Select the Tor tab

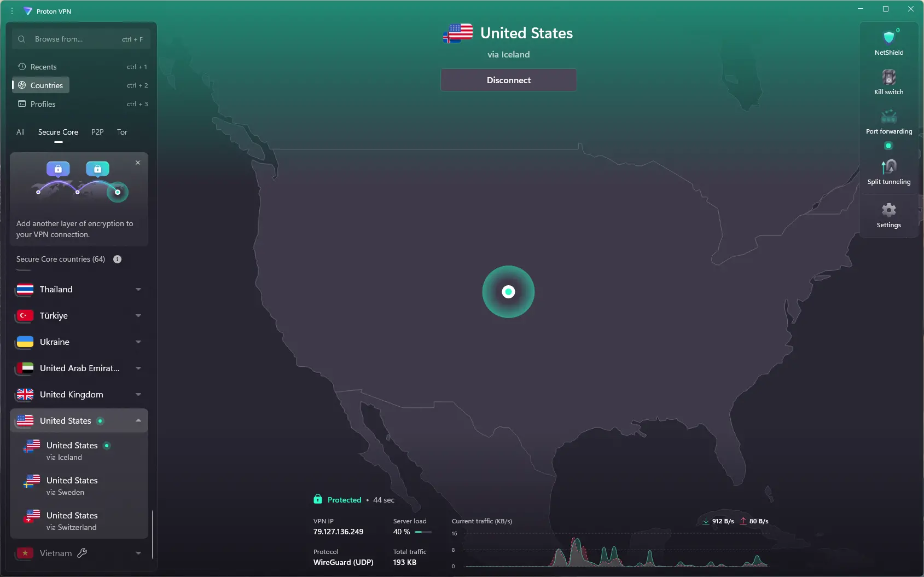(122, 132)
